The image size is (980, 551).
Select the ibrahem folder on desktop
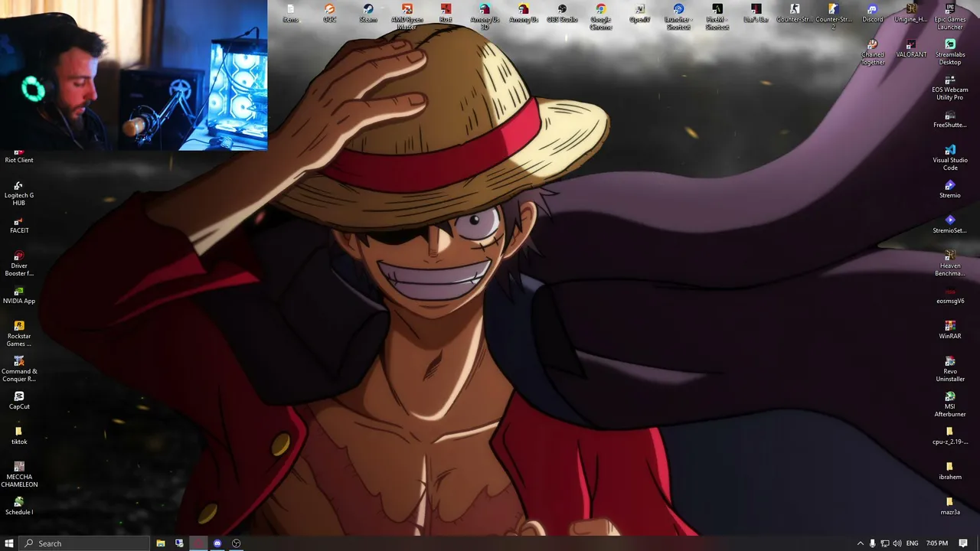(950, 471)
